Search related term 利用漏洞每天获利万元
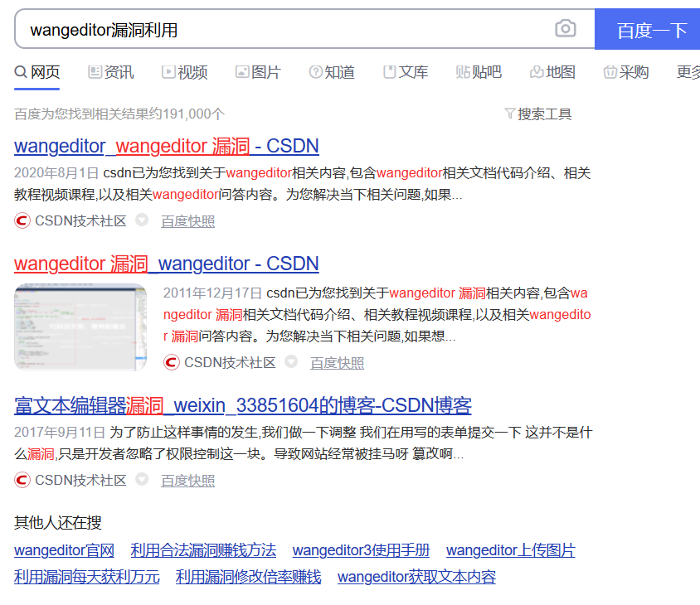 (x=87, y=577)
